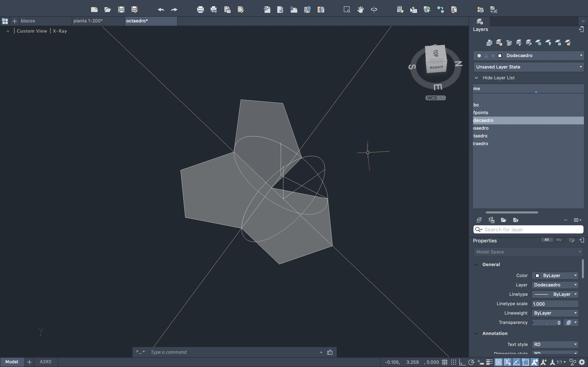Viewport: 588px width, 367px height.
Task: Click the Save icon
Action: [121, 10]
